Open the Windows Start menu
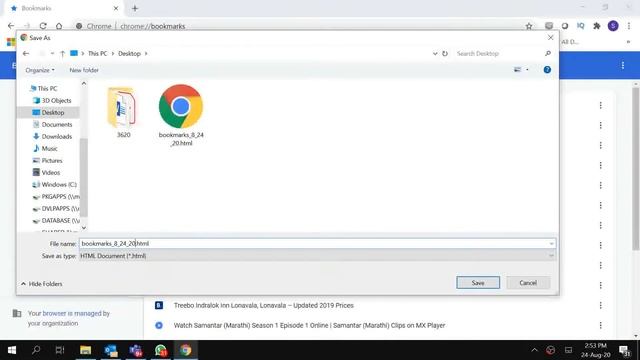 (12, 350)
